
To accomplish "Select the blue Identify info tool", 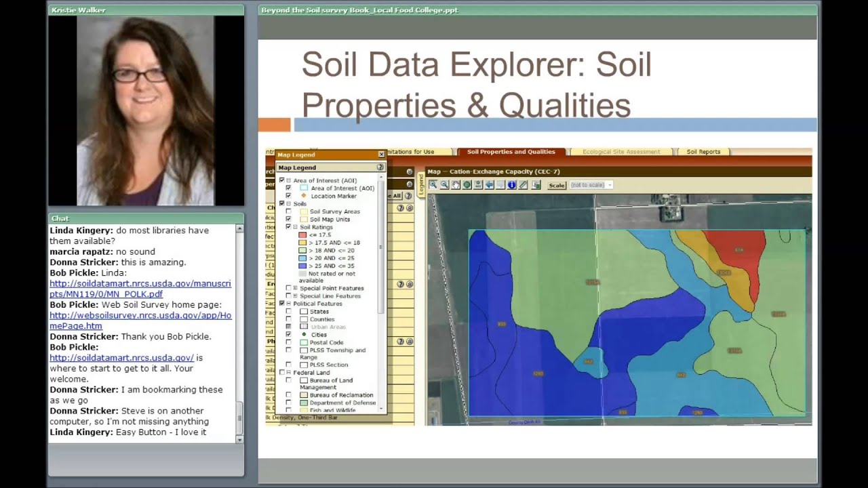I will click(512, 185).
